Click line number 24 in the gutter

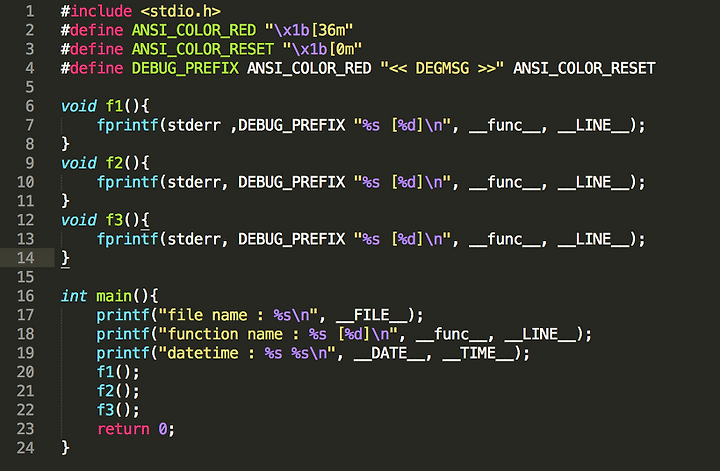(26, 448)
